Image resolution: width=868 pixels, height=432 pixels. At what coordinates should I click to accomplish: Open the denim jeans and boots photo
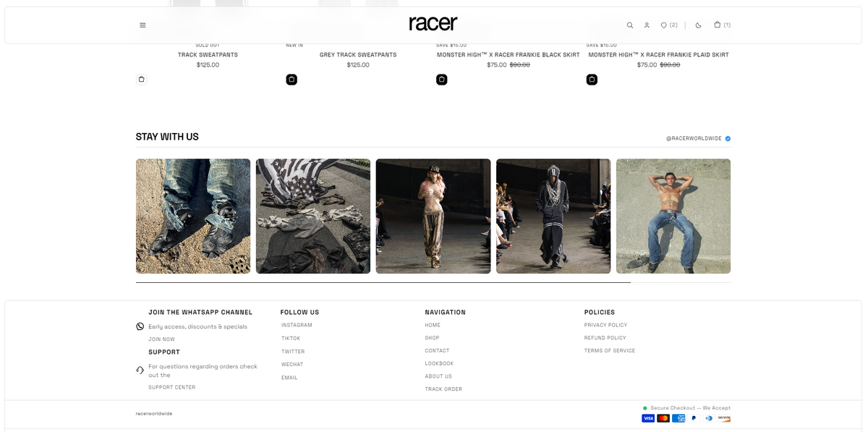pos(193,216)
